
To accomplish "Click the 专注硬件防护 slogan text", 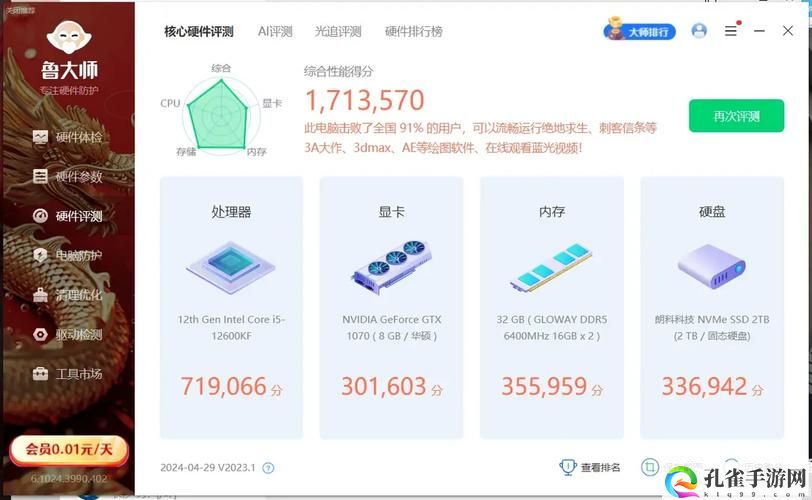I will [69, 91].
